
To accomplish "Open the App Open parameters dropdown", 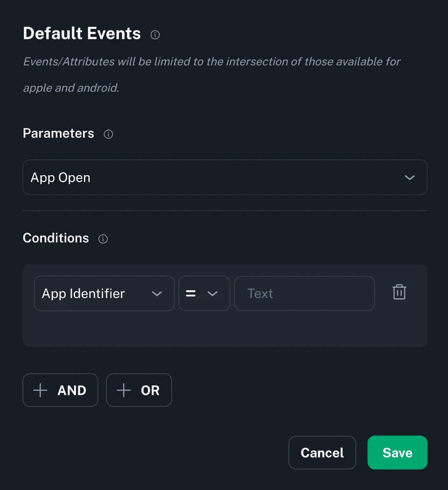I will [224, 178].
